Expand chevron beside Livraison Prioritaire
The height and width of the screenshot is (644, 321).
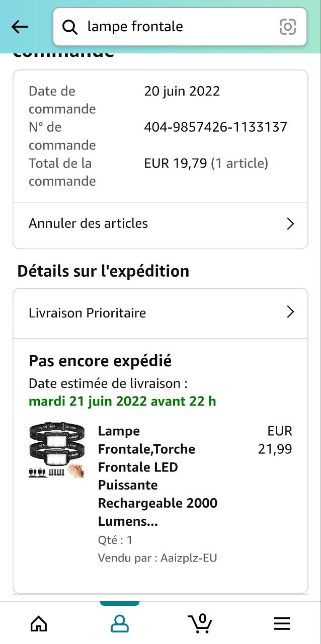tap(290, 312)
